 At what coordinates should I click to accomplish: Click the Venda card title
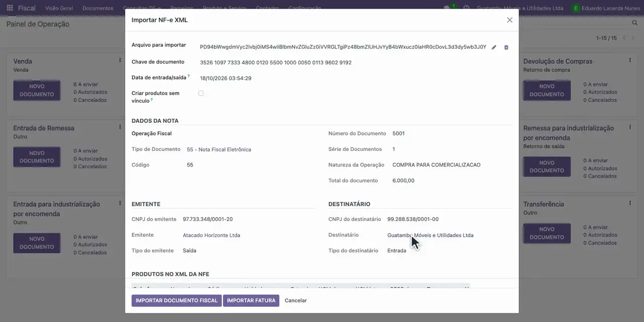(23, 61)
